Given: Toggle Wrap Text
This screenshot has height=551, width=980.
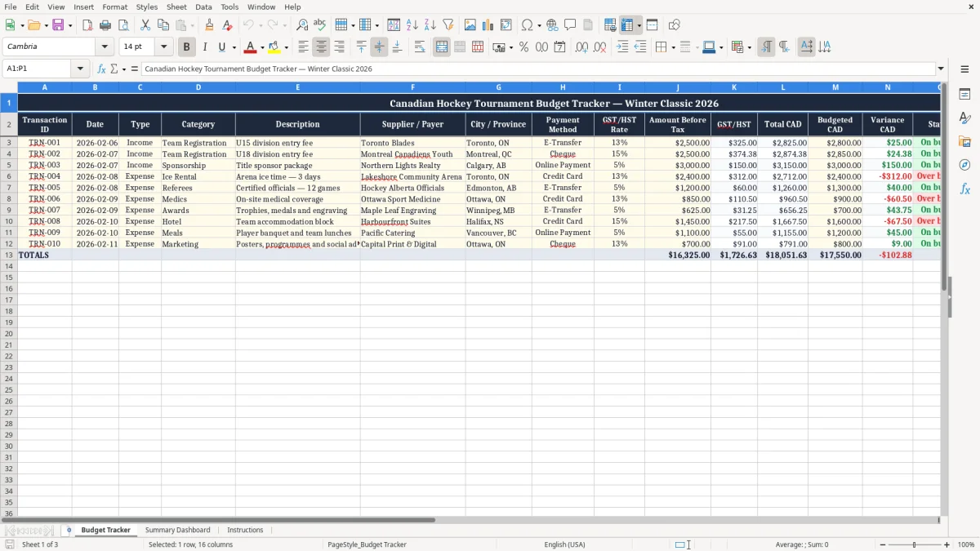Looking at the screenshot, I should 420,47.
